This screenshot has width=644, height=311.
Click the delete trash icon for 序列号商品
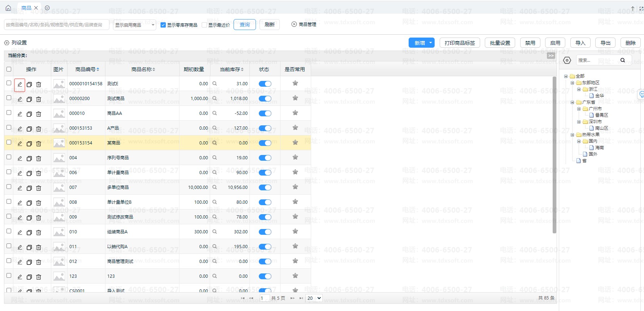tap(39, 158)
